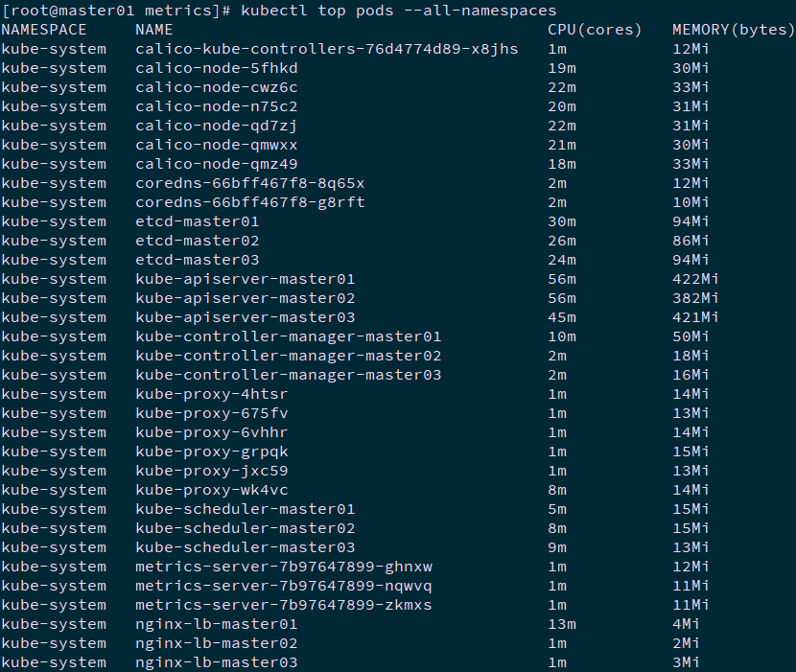Click the etcd-master01 pod name
796x672 pixels.
coord(197,221)
